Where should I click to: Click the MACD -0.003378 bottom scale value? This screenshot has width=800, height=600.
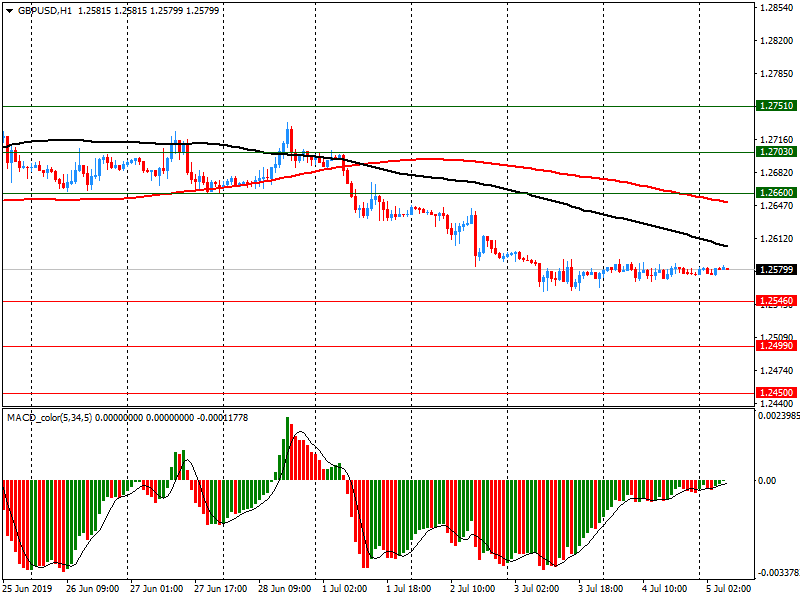pos(779,572)
